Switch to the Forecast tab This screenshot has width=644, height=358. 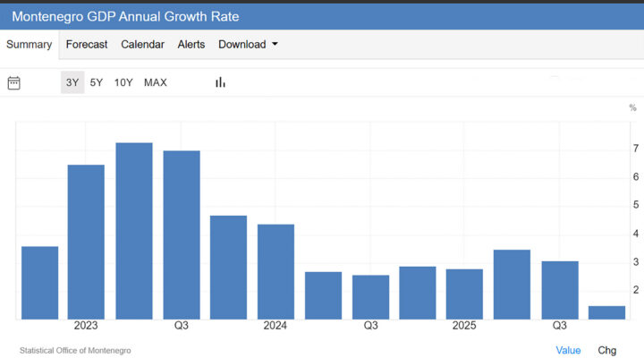click(87, 44)
